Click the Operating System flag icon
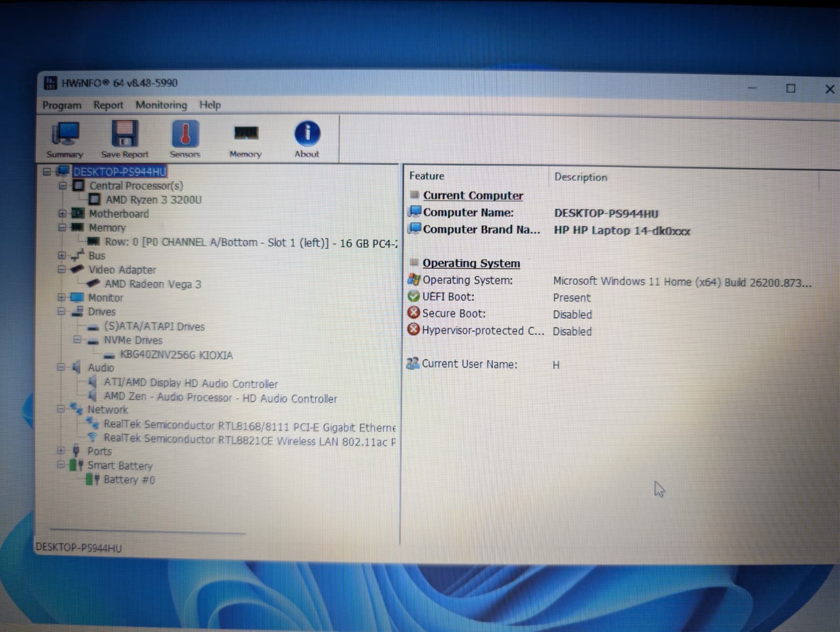Image resolution: width=840 pixels, height=632 pixels. pos(414,279)
